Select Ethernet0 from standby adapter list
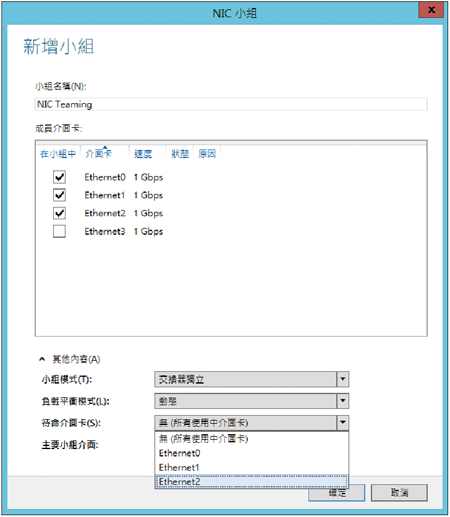Screen dimensions: 450x517 252,453
